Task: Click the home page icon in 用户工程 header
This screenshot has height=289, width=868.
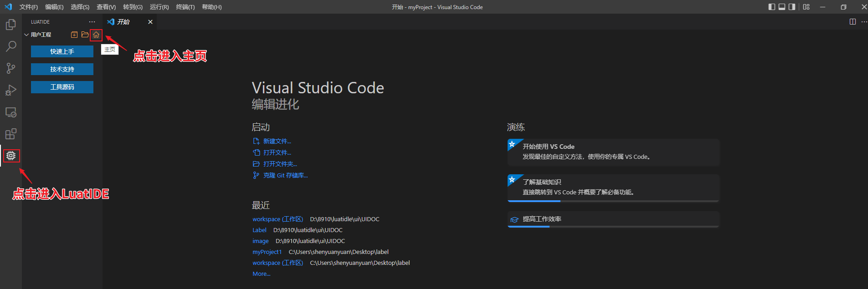Action: [x=96, y=35]
